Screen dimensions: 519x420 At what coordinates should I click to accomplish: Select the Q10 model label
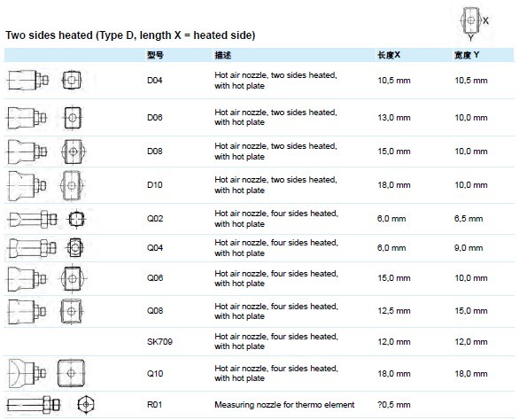155,374
